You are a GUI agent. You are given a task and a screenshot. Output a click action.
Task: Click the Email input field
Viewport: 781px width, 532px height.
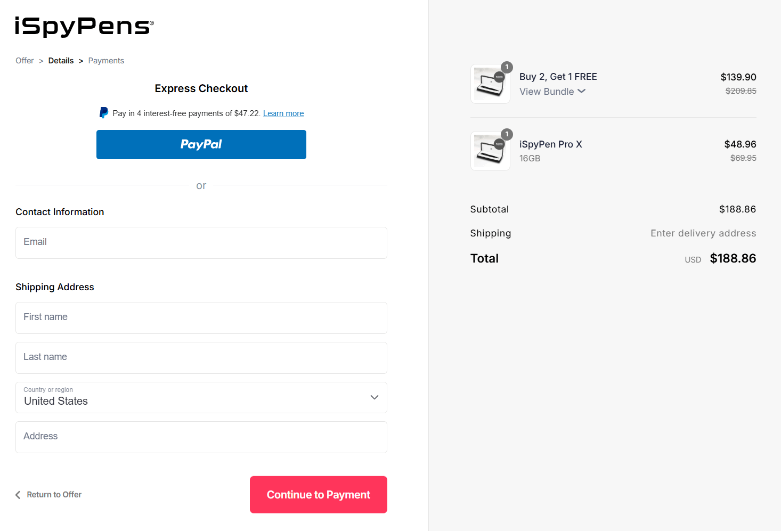(201, 243)
